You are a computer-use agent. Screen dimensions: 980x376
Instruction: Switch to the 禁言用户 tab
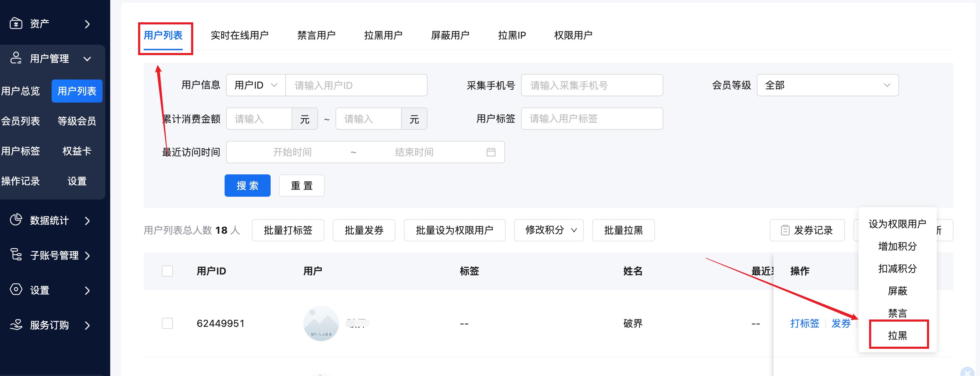316,35
